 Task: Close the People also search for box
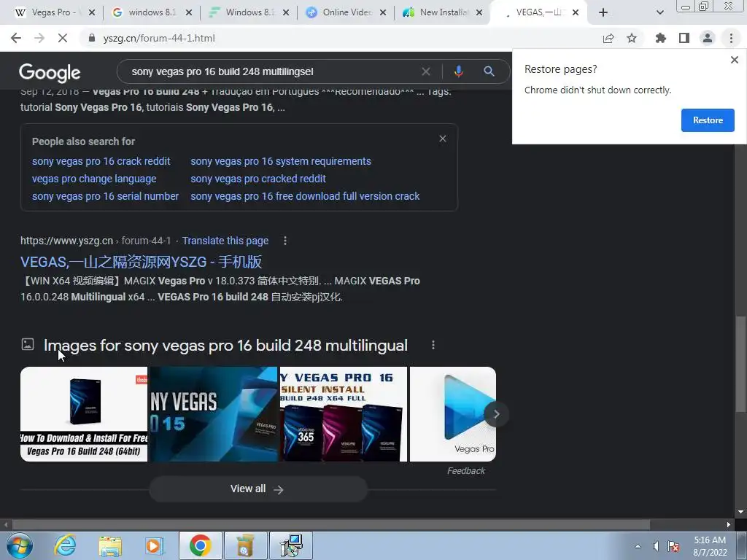click(443, 139)
